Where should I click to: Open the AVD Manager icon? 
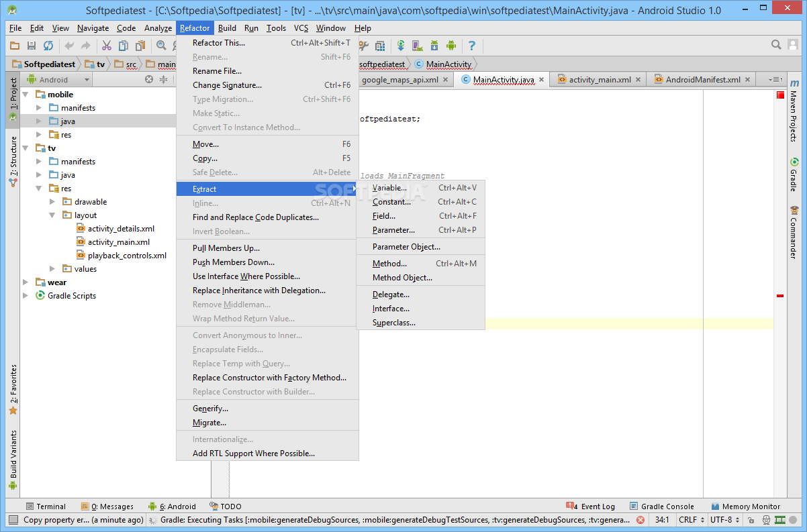pyautogui.click(x=418, y=46)
